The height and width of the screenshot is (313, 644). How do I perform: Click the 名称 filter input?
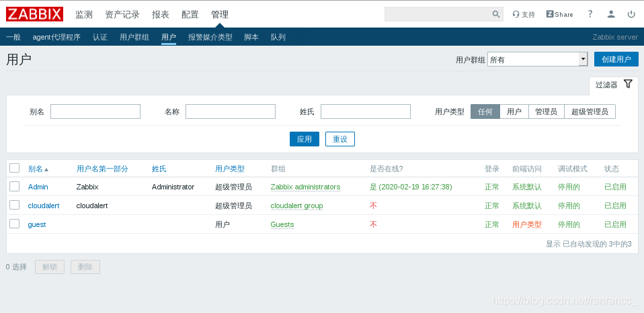coord(231,111)
